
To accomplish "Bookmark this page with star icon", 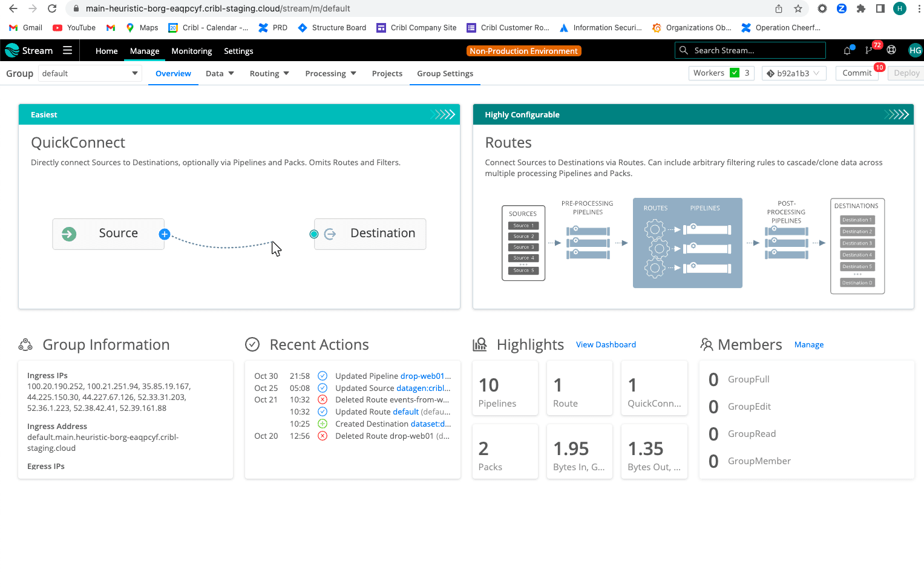I will (x=798, y=8).
